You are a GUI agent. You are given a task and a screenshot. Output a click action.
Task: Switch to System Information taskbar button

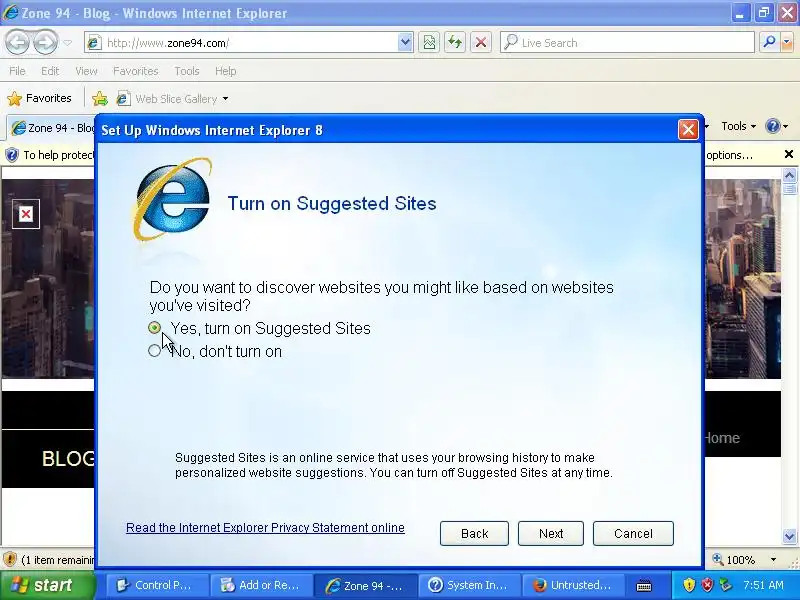pos(470,585)
